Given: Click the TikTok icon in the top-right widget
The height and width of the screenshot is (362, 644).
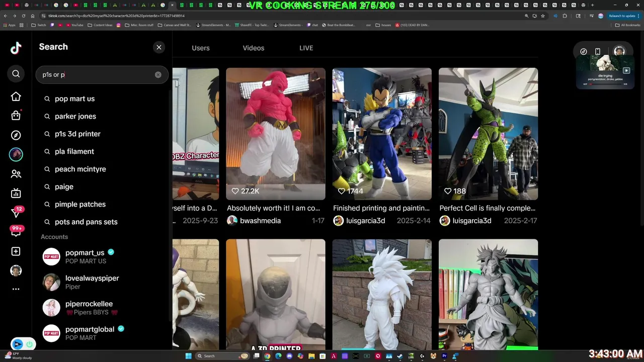Looking at the screenshot, I should 584,51.
